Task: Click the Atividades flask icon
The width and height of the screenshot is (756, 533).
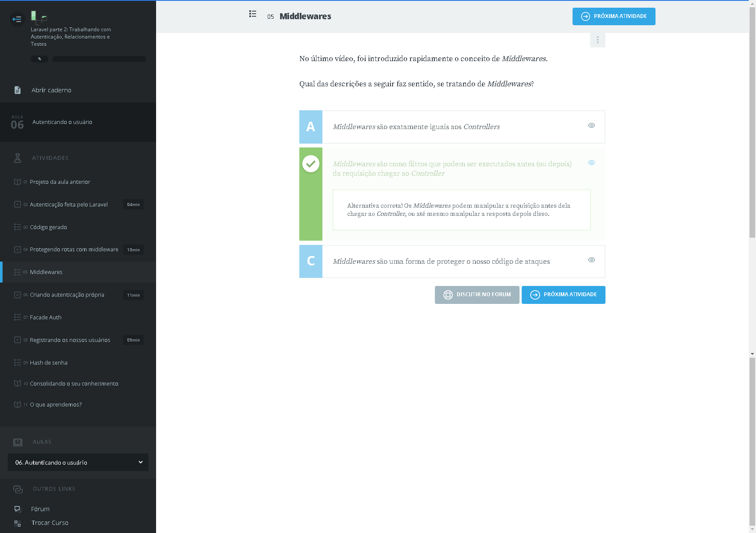Action: pyautogui.click(x=18, y=158)
